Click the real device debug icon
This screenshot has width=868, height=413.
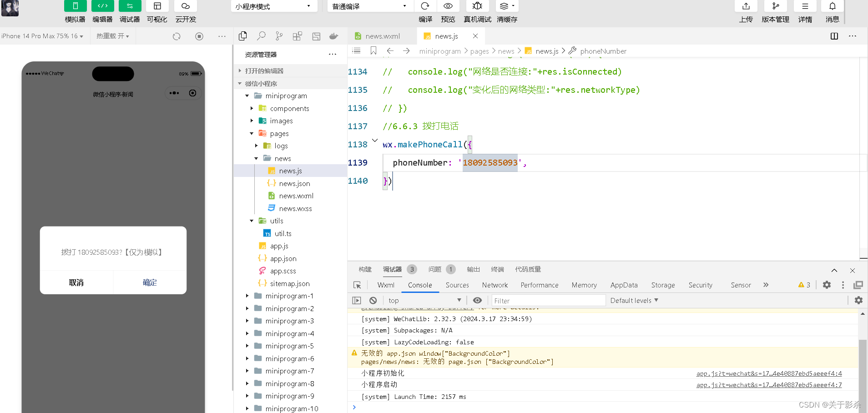pyautogui.click(x=477, y=6)
